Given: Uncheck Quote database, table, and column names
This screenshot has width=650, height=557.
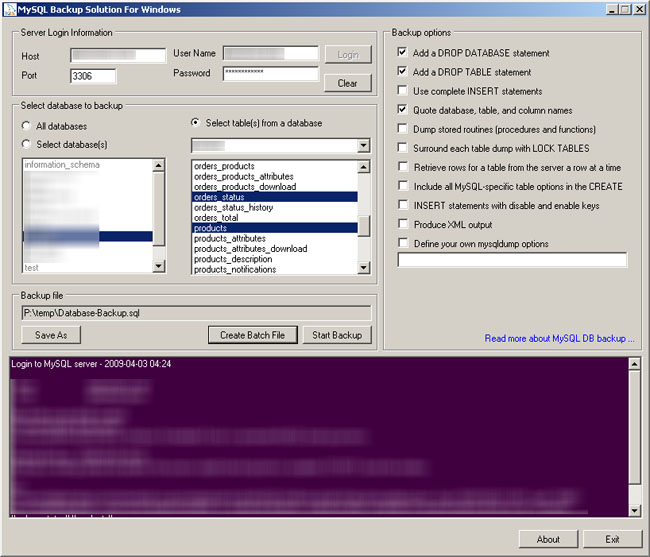Looking at the screenshot, I should (402, 109).
